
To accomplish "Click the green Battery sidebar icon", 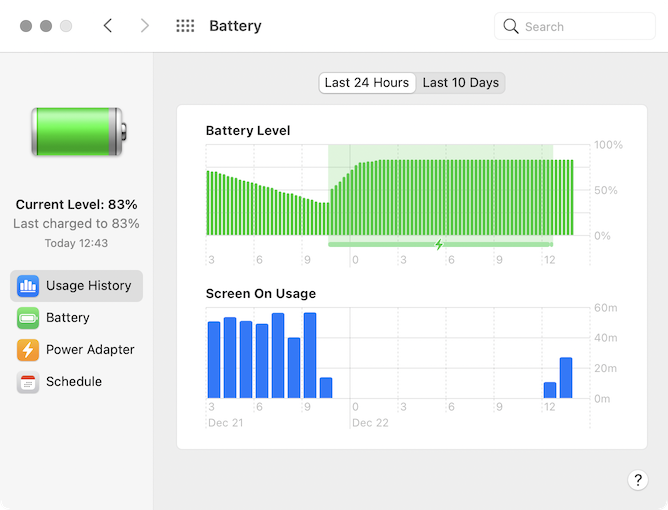I will point(28,318).
